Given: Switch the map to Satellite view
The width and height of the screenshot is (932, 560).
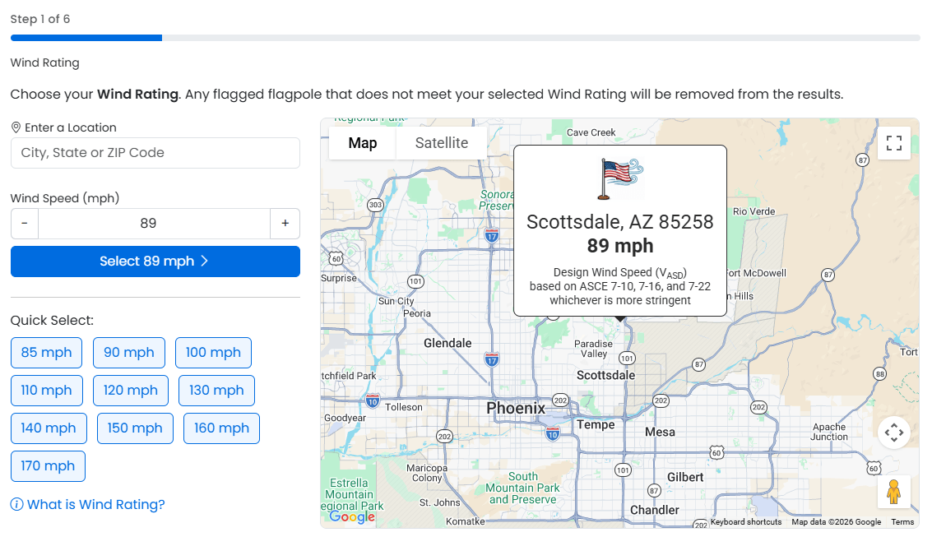Looking at the screenshot, I should [442, 143].
